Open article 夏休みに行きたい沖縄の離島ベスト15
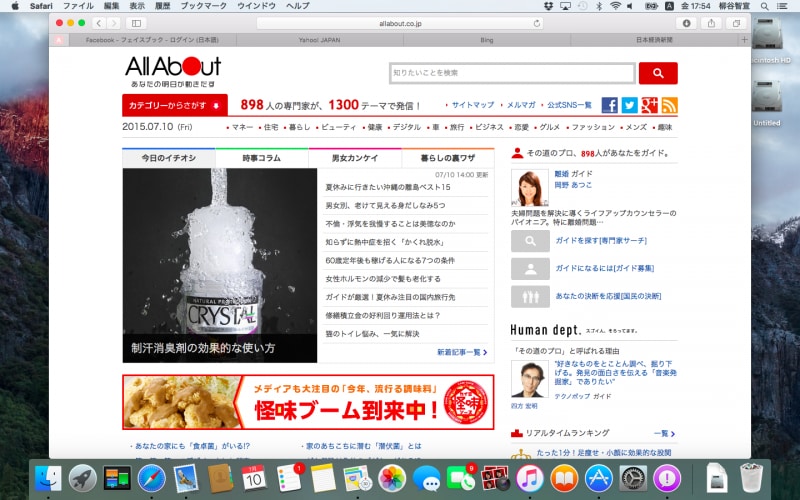This screenshot has width=800, height=500. click(388, 187)
